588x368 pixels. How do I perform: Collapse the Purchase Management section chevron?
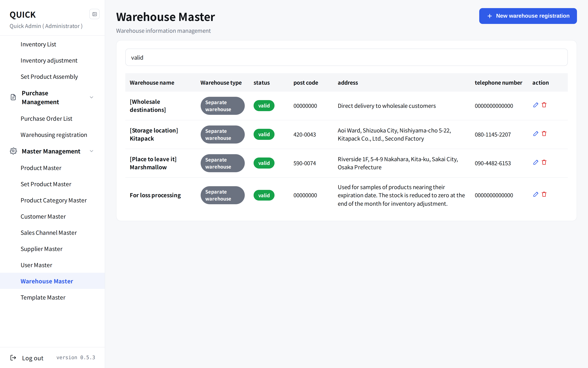point(92,97)
